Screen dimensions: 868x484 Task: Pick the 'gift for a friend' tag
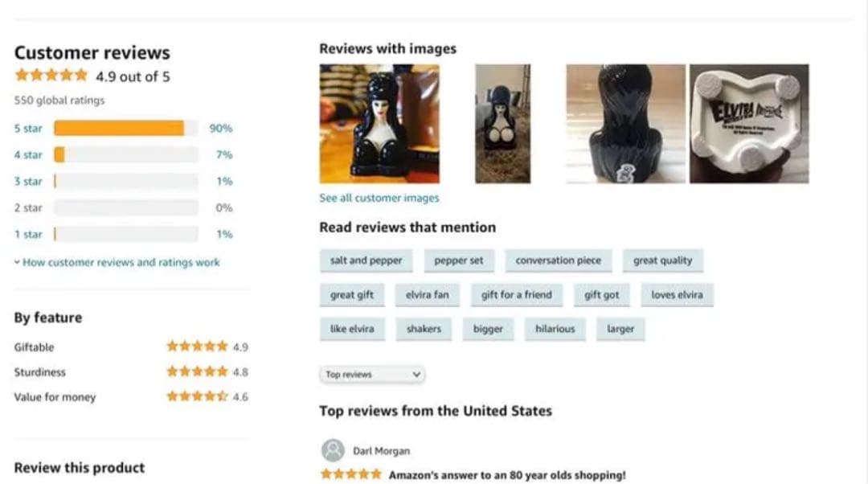point(517,294)
